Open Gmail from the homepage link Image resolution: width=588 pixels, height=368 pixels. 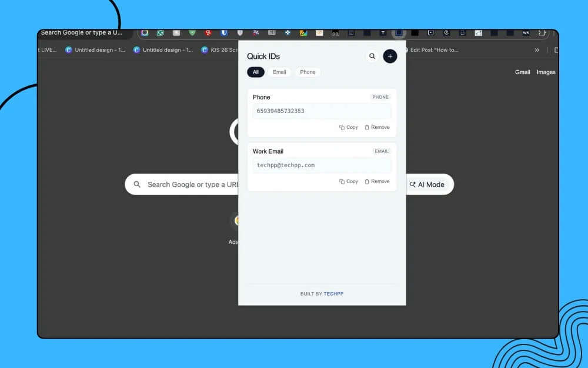click(522, 72)
